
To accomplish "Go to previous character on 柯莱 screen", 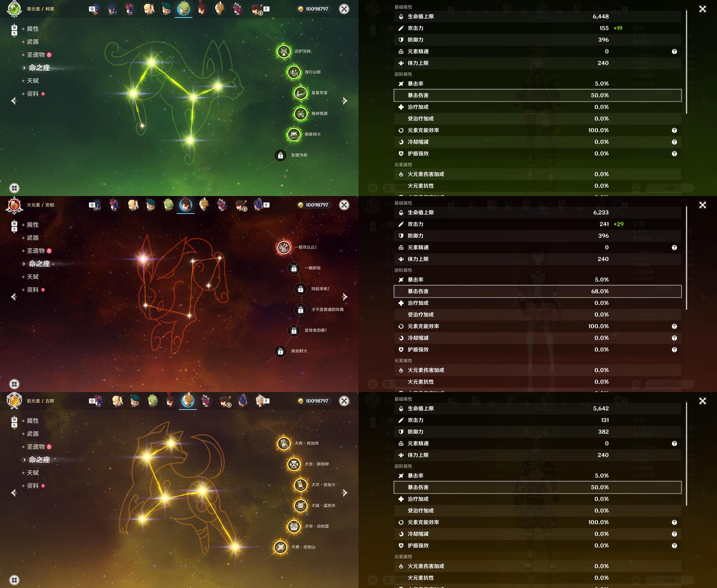I will click(x=14, y=101).
